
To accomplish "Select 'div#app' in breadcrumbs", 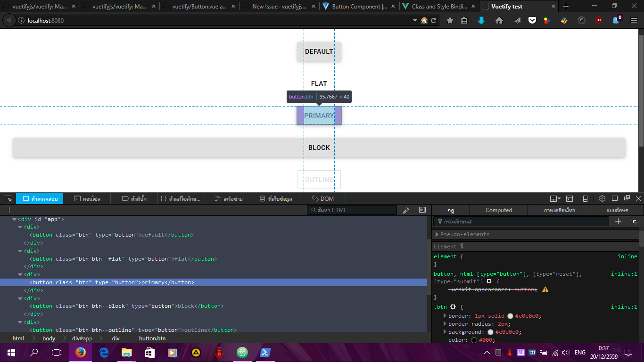I will 82,338.
